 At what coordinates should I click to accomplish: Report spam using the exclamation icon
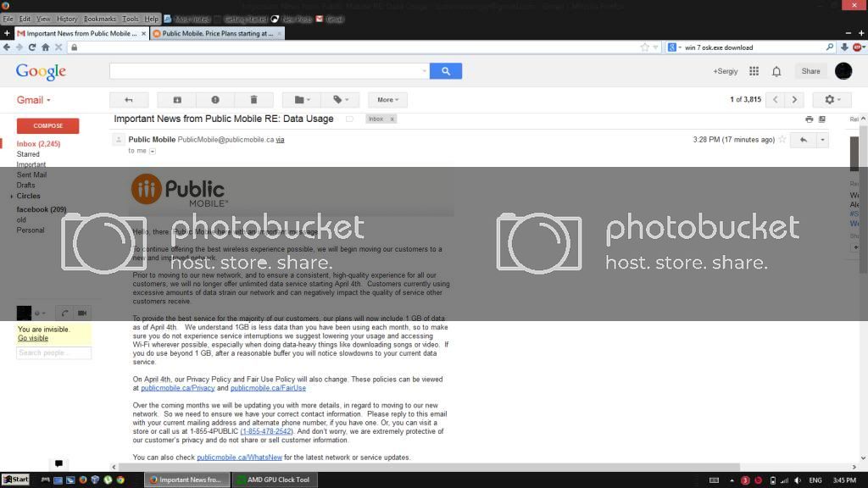click(215, 100)
